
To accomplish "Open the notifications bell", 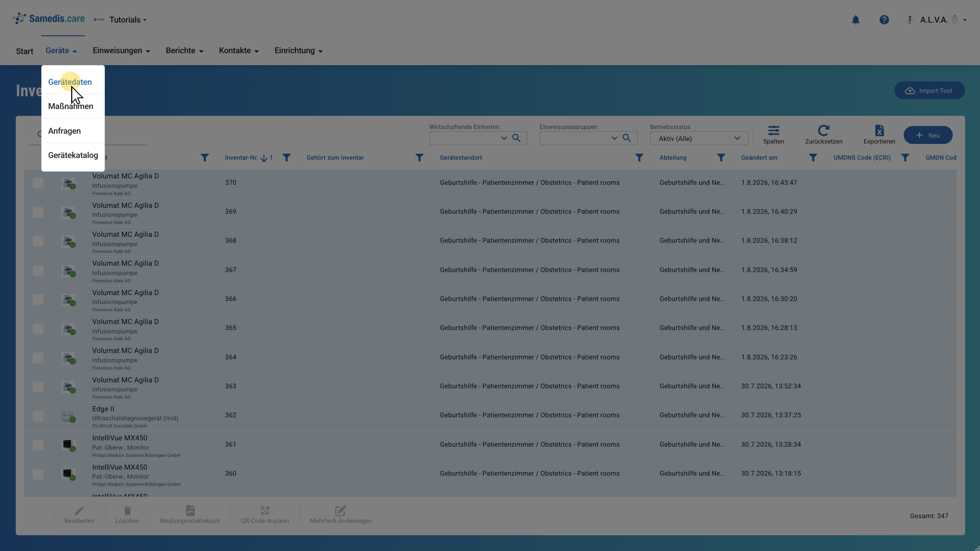I will coord(856,20).
